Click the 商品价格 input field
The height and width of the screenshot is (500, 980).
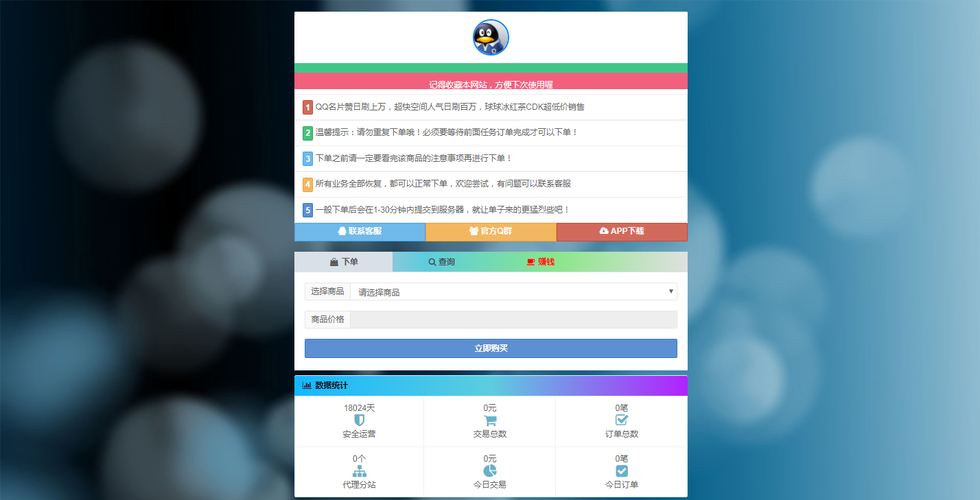(x=513, y=320)
